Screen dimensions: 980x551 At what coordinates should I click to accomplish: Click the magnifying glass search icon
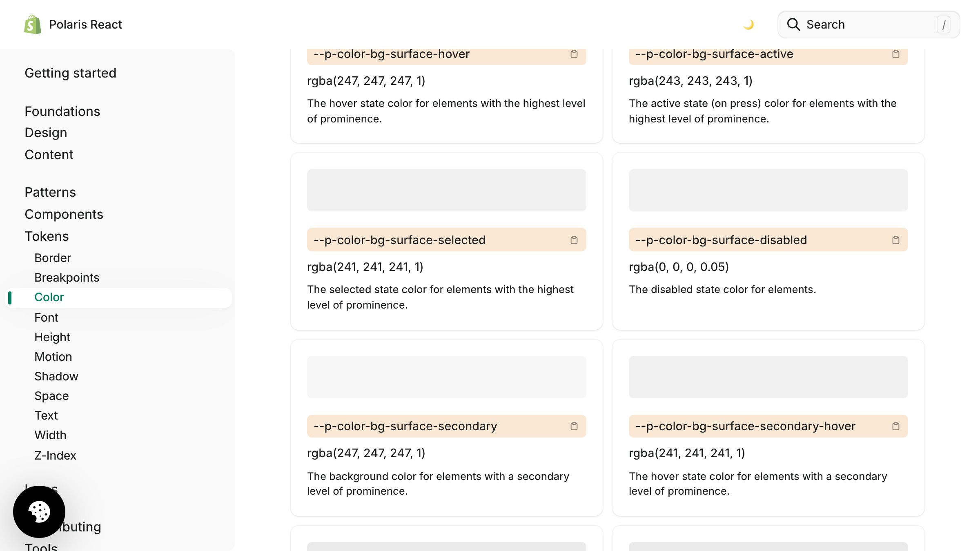click(793, 24)
